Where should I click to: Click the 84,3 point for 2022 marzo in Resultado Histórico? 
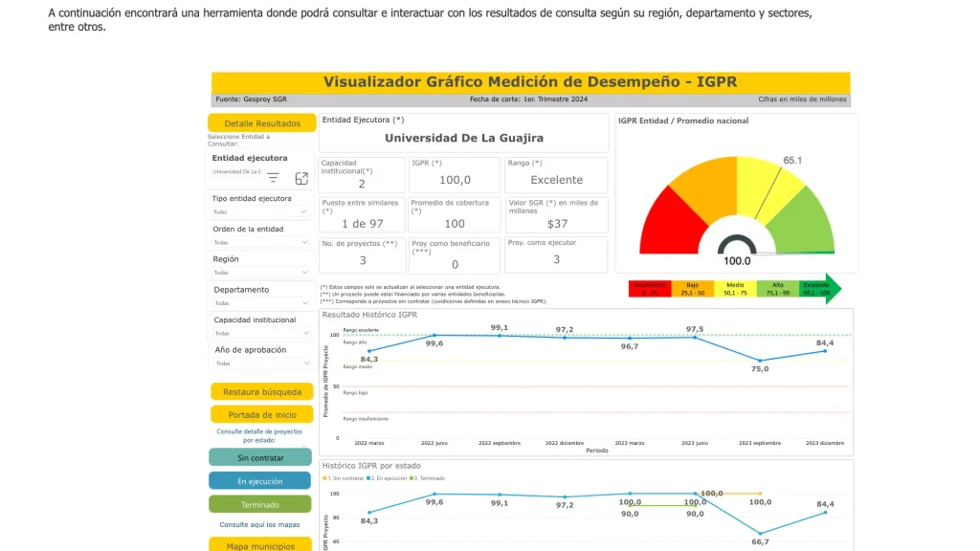(x=369, y=351)
